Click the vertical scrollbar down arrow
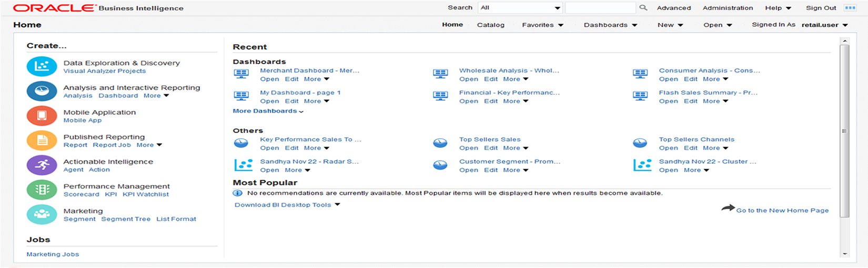The image size is (868, 268). point(845,254)
